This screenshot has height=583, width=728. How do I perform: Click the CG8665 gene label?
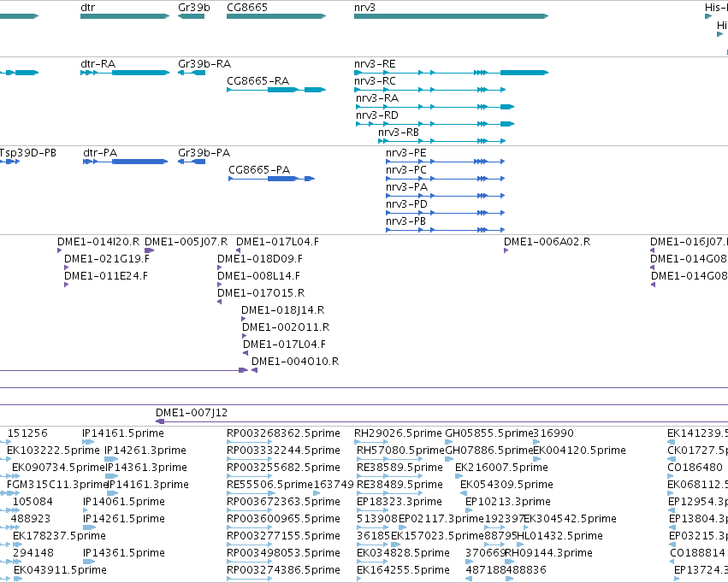[247, 8]
